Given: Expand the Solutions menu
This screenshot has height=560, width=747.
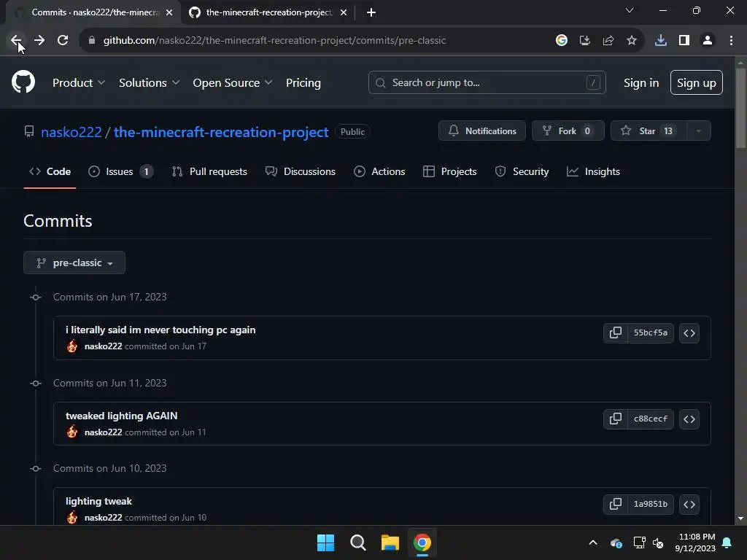Looking at the screenshot, I should (149, 83).
